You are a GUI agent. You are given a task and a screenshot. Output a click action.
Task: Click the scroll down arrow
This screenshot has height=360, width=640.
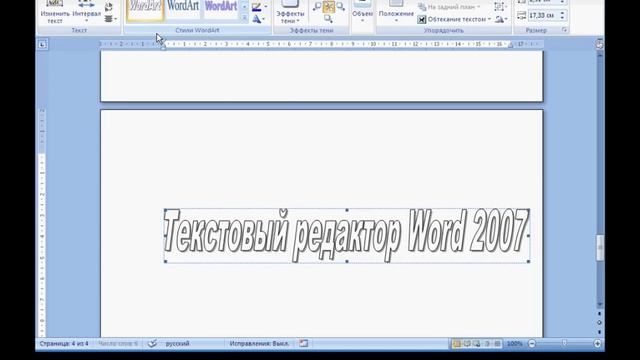(600, 304)
